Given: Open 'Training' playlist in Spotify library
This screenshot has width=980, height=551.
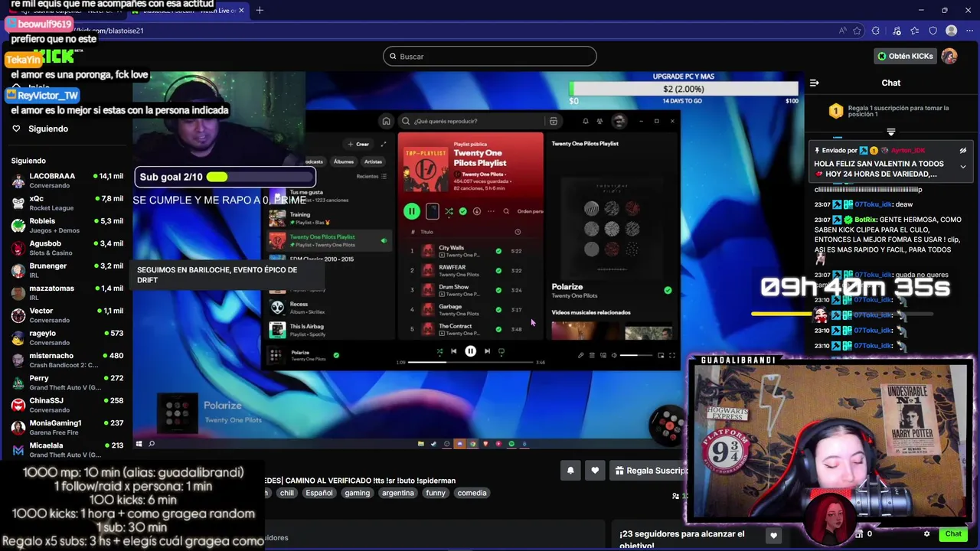Looking at the screenshot, I should [328, 218].
